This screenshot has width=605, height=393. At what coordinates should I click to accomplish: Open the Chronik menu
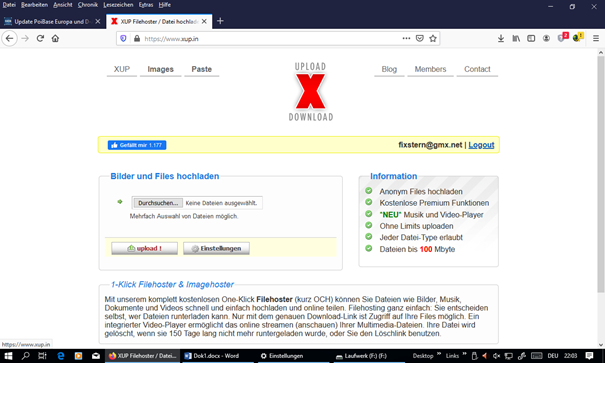[x=88, y=5]
